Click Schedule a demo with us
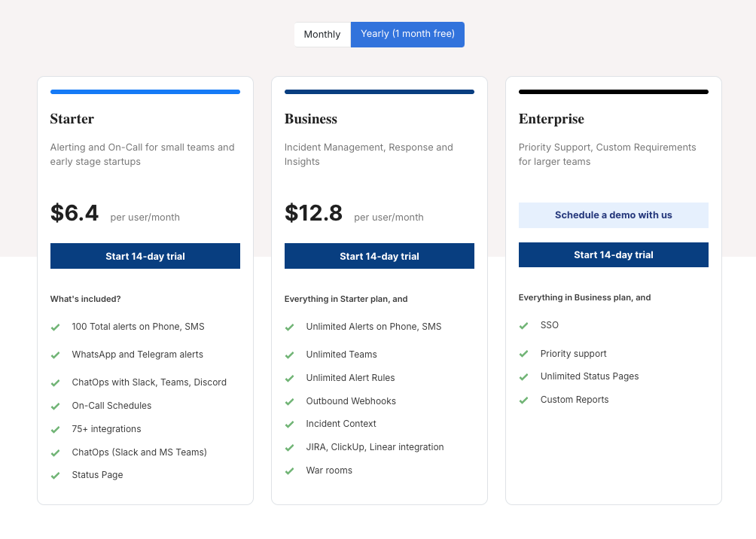This screenshot has width=756, height=539. (x=614, y=215)
